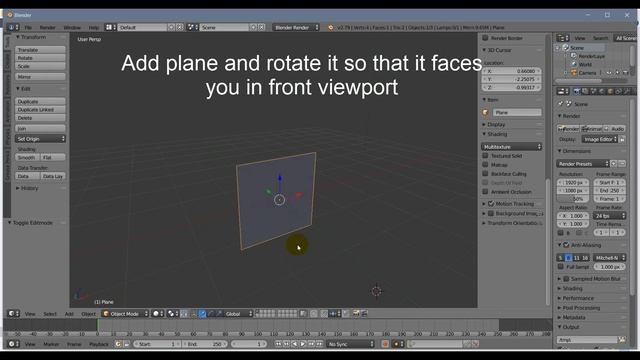This screenshot has width=640, height=360.
Task: Click the Translate button
Action: [x=40, y=50]
